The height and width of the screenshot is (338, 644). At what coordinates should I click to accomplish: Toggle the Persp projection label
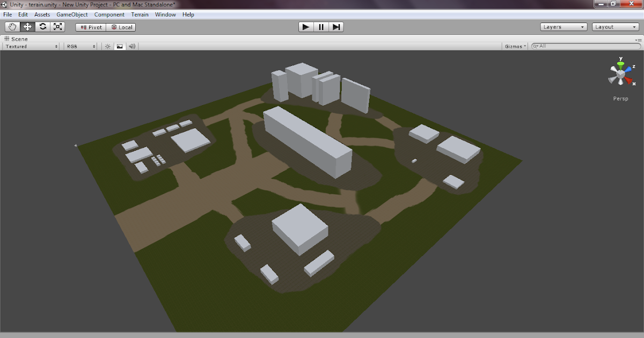[x=620, y=99]
